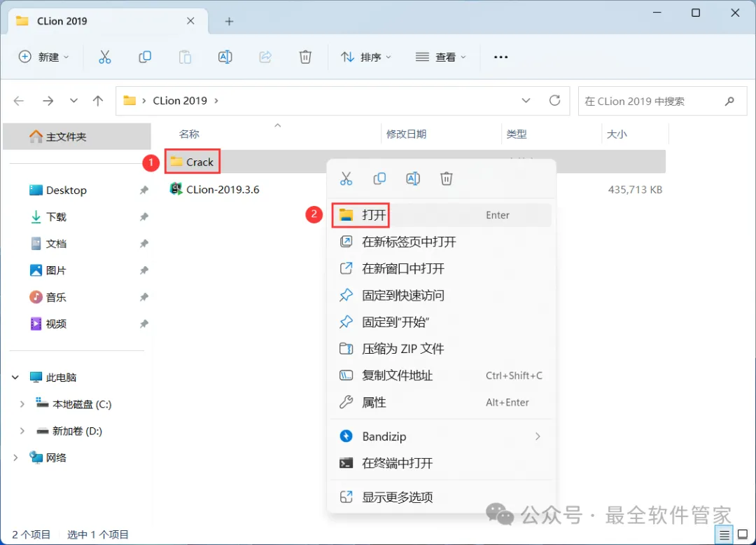Select the Crack folder
Image resolution: width=756 pixels, height=545 pixels.
coord(193,162)
